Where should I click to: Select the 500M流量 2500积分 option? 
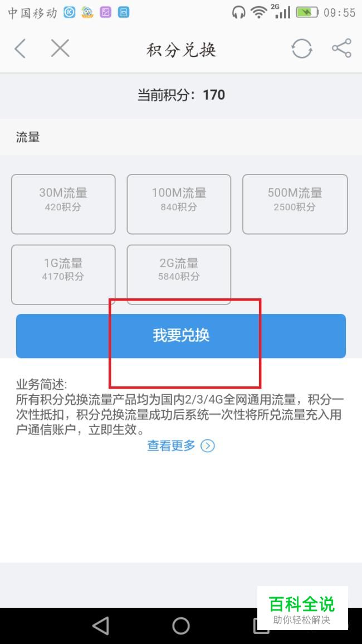(295, 204)
